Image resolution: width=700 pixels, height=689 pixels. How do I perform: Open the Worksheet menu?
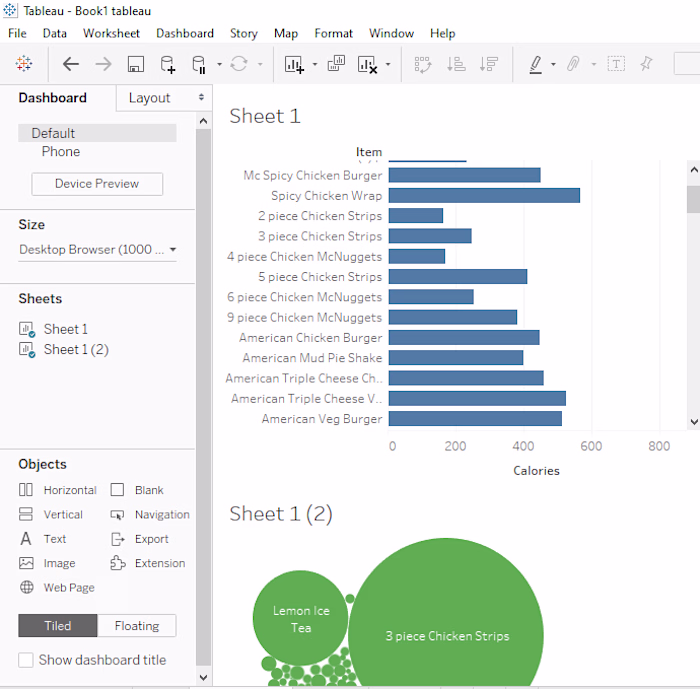pyautogui.click(x=111, y=33)
